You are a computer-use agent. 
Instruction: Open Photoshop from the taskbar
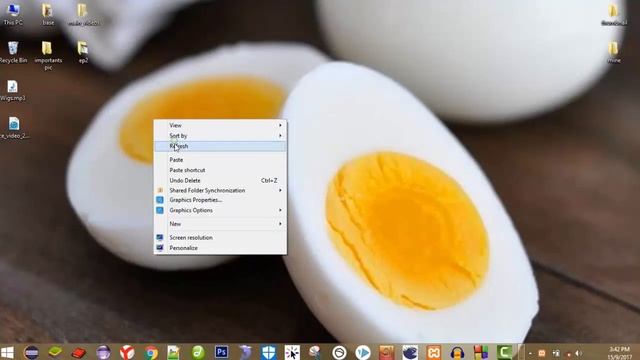[221, 352]
